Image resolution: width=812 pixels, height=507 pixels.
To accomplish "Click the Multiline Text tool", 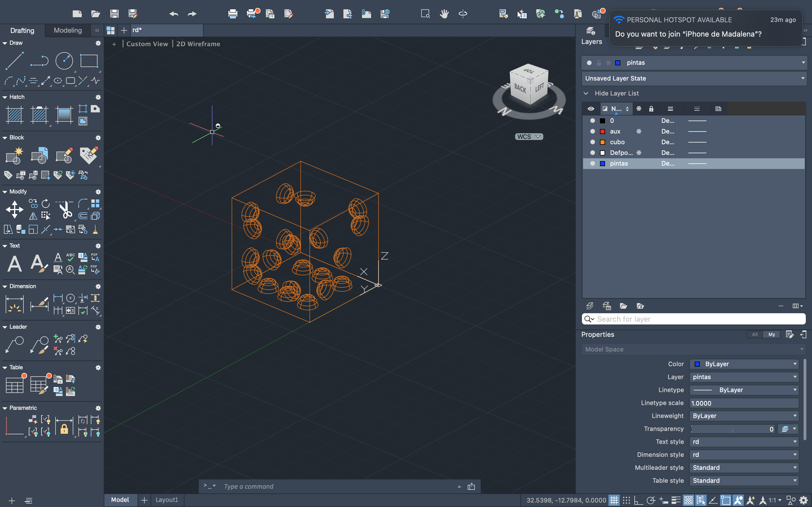I will 14,264.
